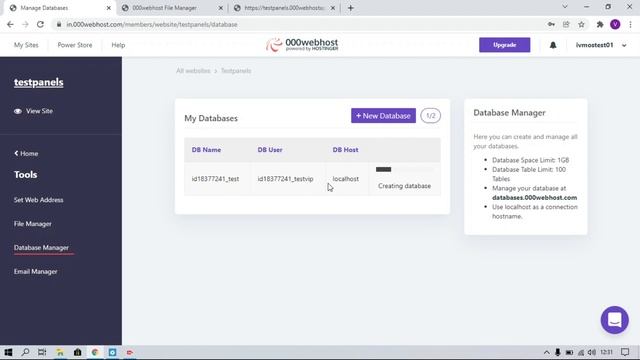Click the 1/2 database count badge
This screenshot has height=360, width=640.
431,116
